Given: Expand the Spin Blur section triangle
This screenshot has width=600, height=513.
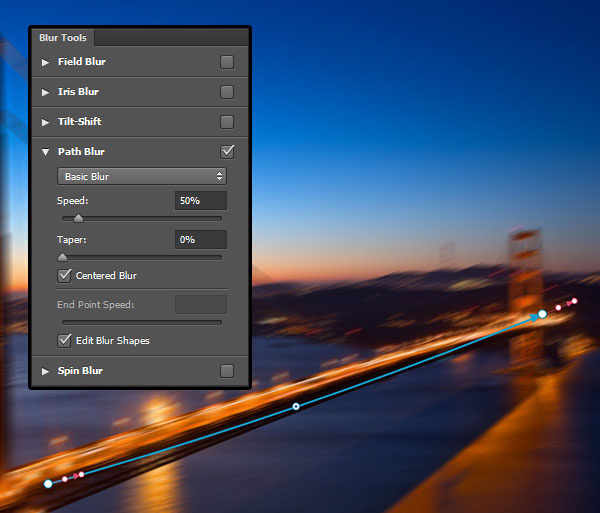Looking at the screenshot, I should [45, 371].
